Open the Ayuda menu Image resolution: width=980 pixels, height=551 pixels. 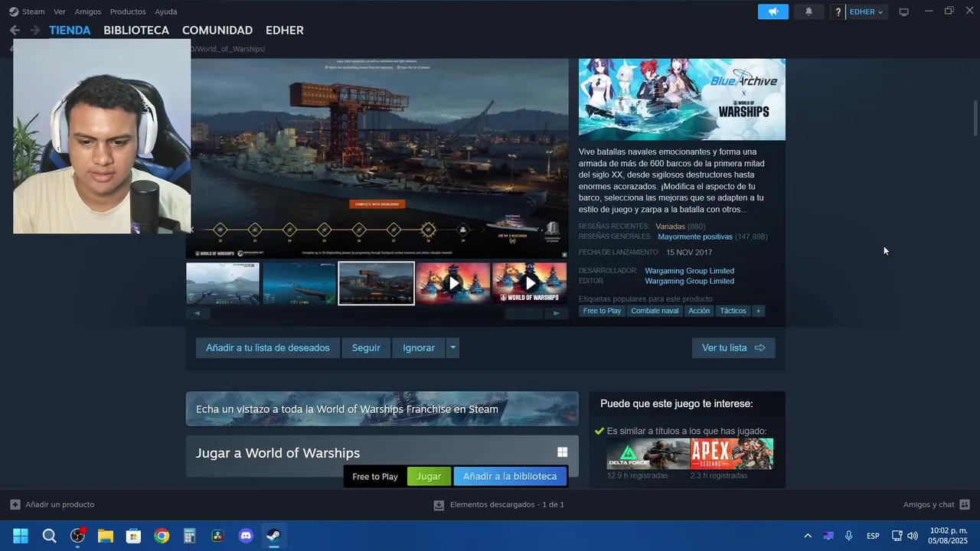[166, 11]
